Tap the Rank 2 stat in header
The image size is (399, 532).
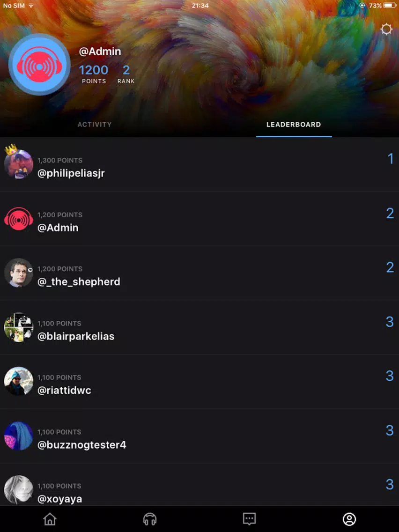[126, 74]
